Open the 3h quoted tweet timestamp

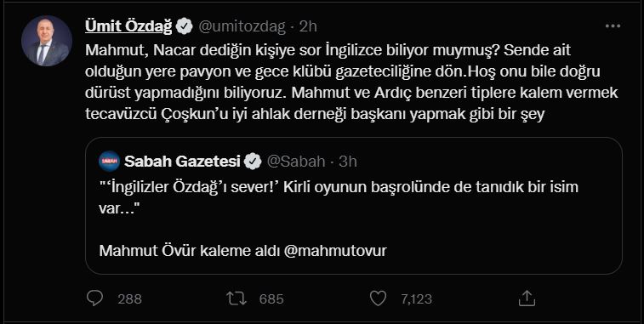pyautogui.click(x=348, y=162)
